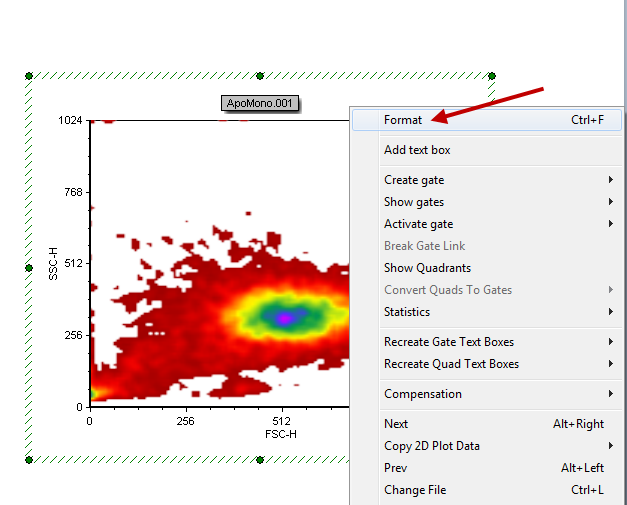Select Next in the context menu
Viewport: 627px width, 505px height.
tap(396, 424)
